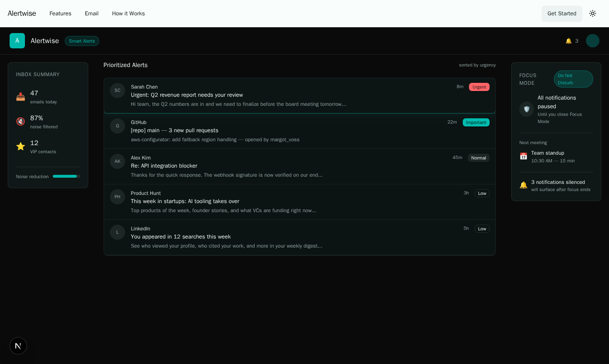609x364 pixels.
Task: Click the Noise reduction progress bar
Action: pyautogui.click(x=66, y=176)
